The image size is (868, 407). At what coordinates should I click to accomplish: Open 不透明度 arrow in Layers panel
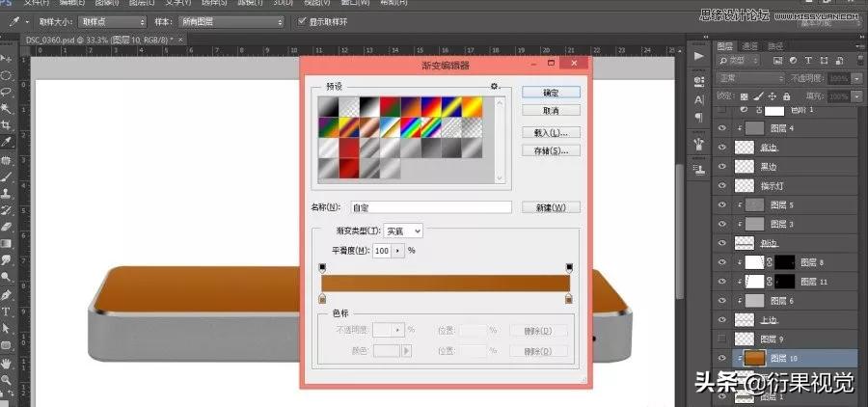pos(857,79)
